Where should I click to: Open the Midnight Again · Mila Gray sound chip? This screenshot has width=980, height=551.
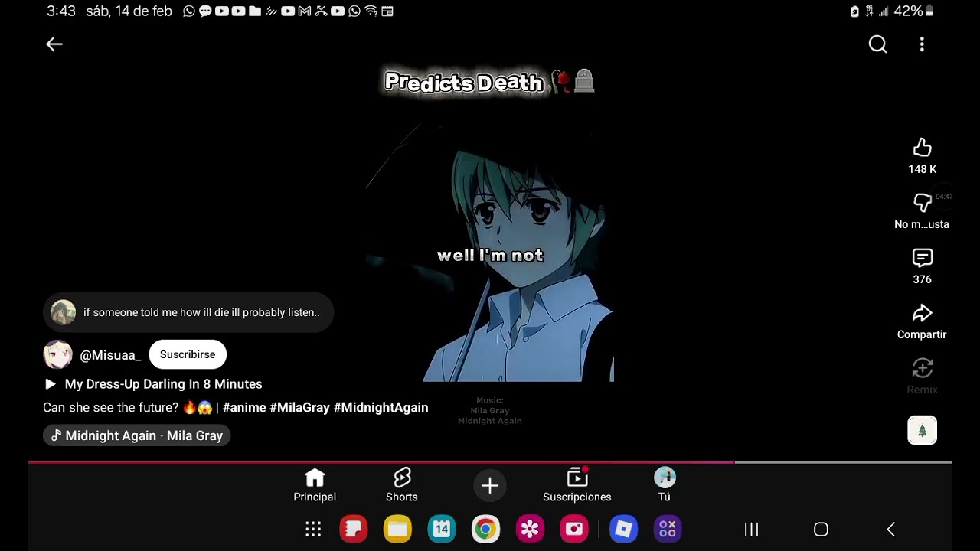click(136, 435)
